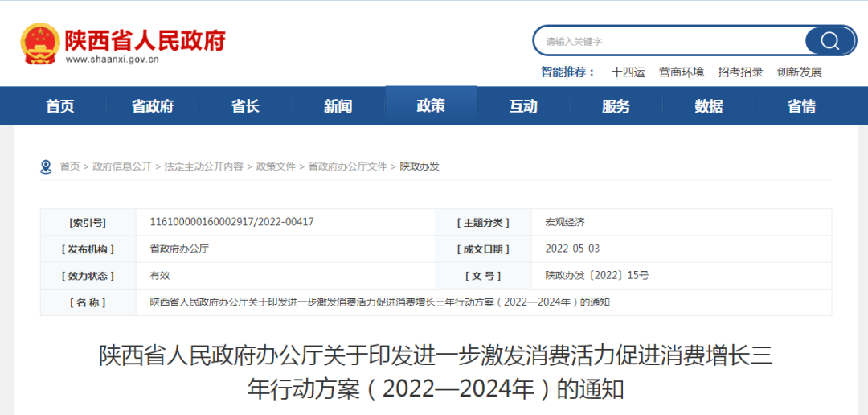Go to 省政府办公厅文件 breadcrumb link
Image resolution: width=868 pixels, height=415 pixels.
coord(347,166)
